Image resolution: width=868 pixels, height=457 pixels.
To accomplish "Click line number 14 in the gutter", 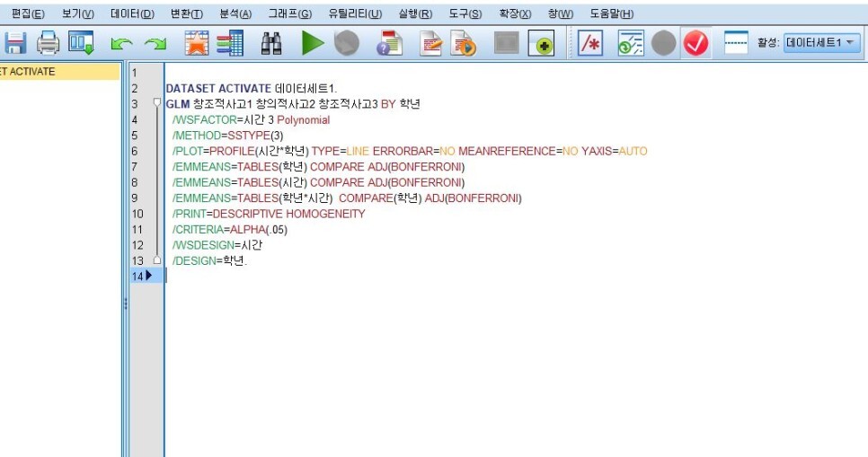I will 137,276.
